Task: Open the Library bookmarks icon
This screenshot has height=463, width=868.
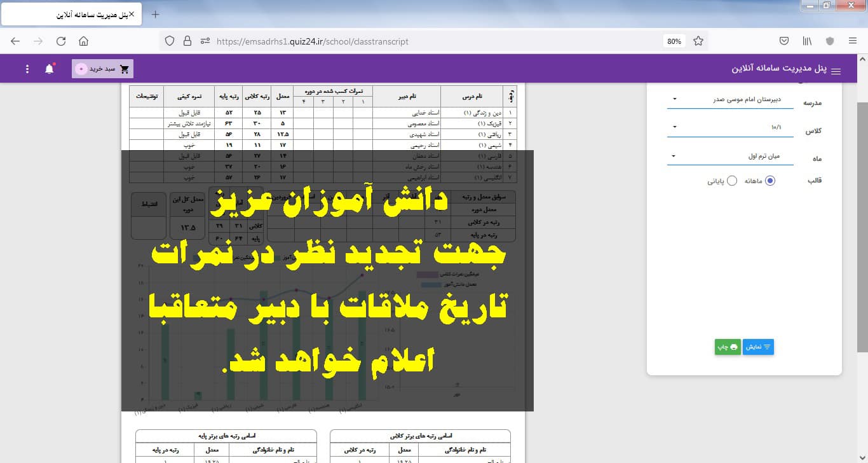Action: coord(807,41)
